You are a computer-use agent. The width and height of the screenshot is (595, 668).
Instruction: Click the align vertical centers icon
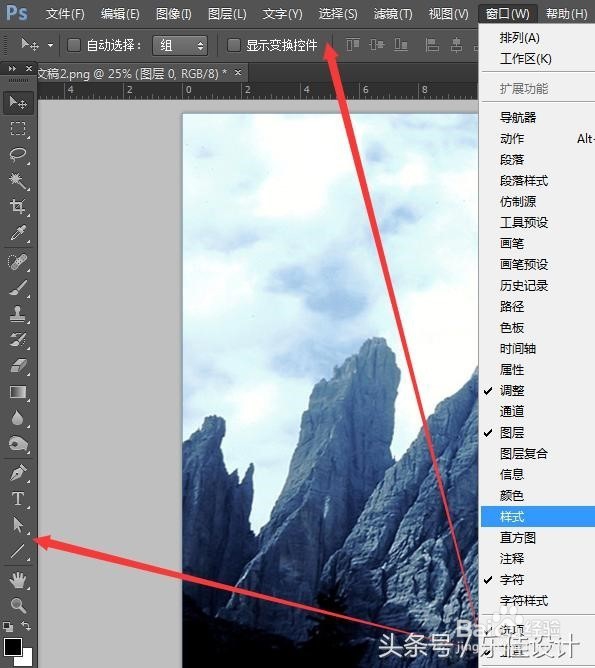point(377,44)
